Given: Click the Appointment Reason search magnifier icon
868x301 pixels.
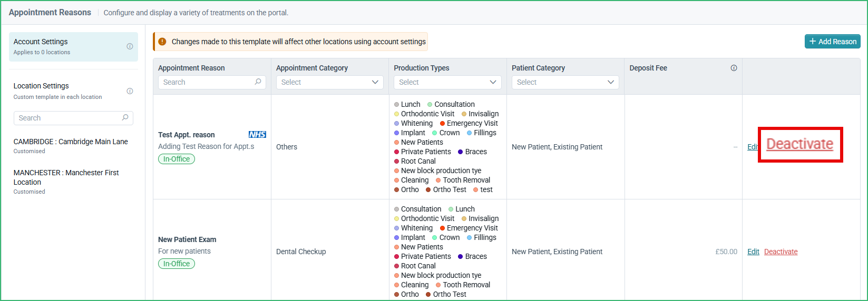Looking at the screenshot, I should tap(258, 82).
